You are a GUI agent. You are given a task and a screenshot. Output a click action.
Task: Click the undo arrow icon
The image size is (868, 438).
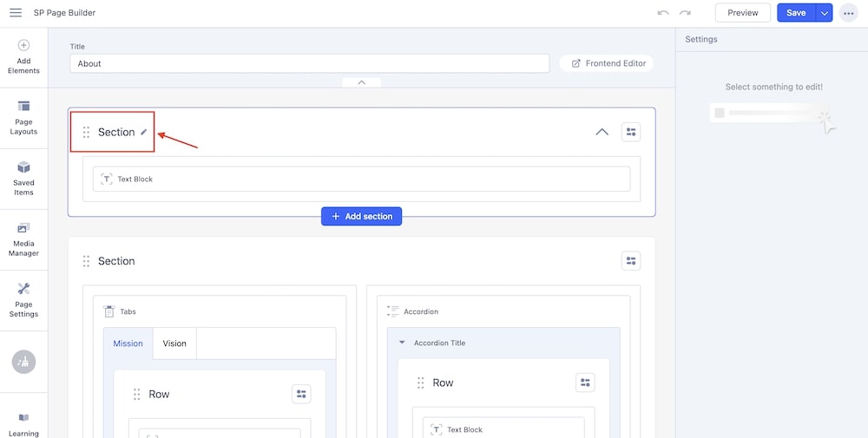[663, 13]
